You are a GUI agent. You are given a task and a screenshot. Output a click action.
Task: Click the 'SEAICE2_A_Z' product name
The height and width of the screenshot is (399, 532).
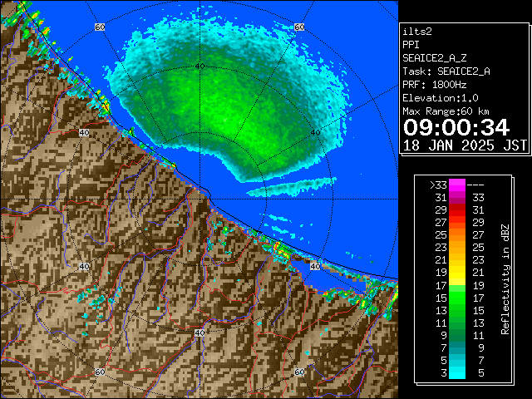tap(434, 58)
